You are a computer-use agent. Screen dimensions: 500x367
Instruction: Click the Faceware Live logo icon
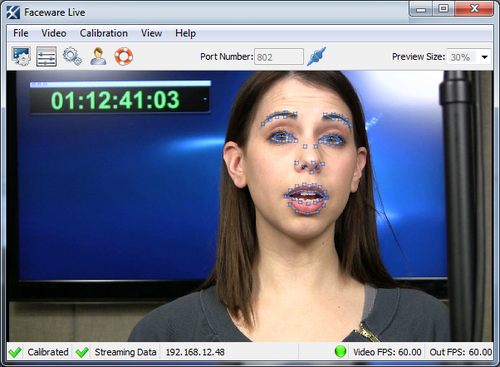click(13, 13)
